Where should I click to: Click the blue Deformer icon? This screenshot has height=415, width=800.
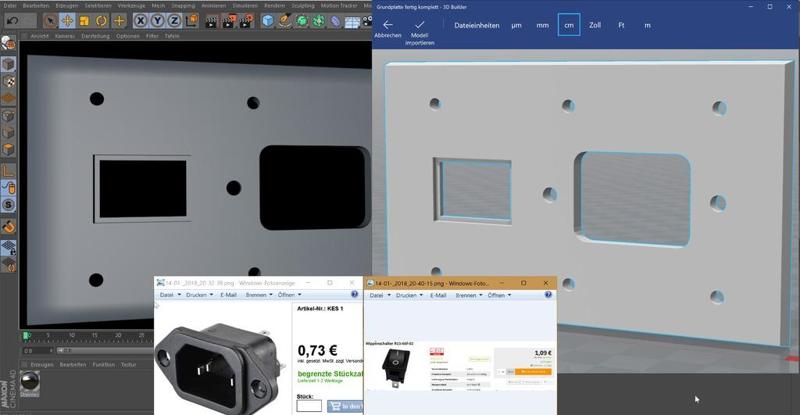(336, 21)
